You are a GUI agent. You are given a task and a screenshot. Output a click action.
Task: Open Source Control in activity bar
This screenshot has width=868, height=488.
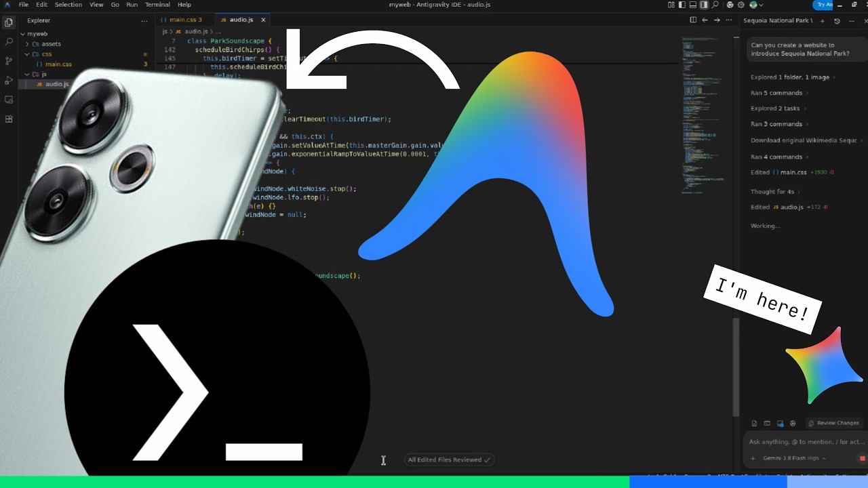pos(9,61)
